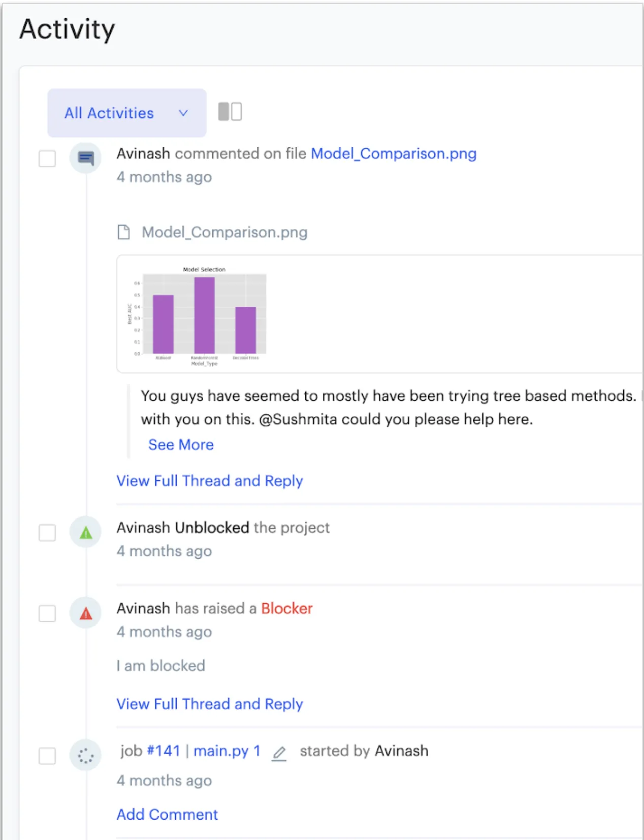Click the green Unblocked warning triangle icon
644x840 pixels.
click(86, 533)
